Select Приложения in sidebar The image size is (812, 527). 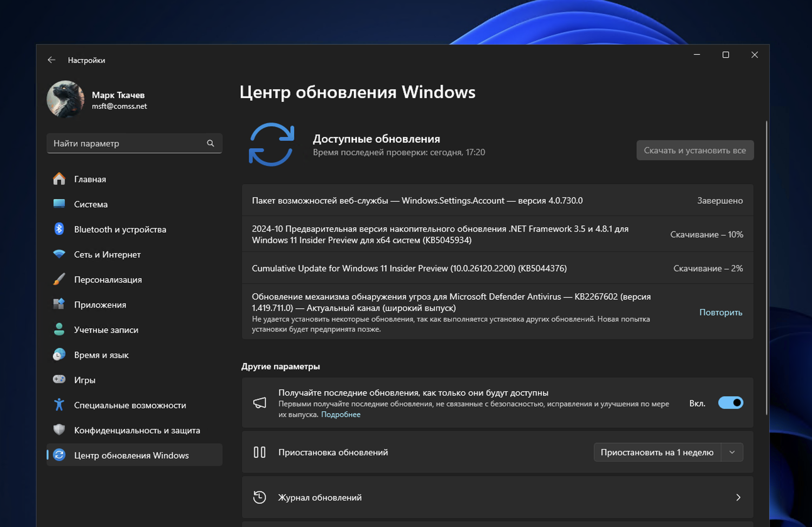(134, 305)
